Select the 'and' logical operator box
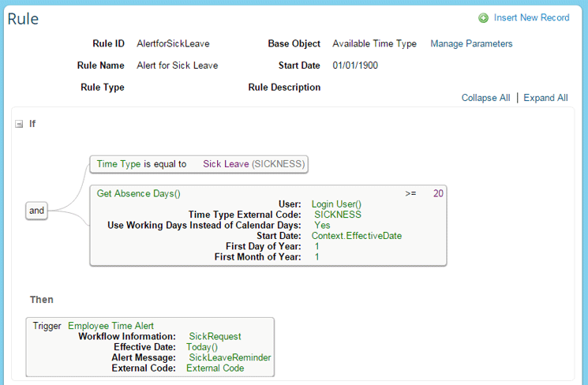Viewport: 588px width, 385px height. pyautogui.click(x=36, y=211)
